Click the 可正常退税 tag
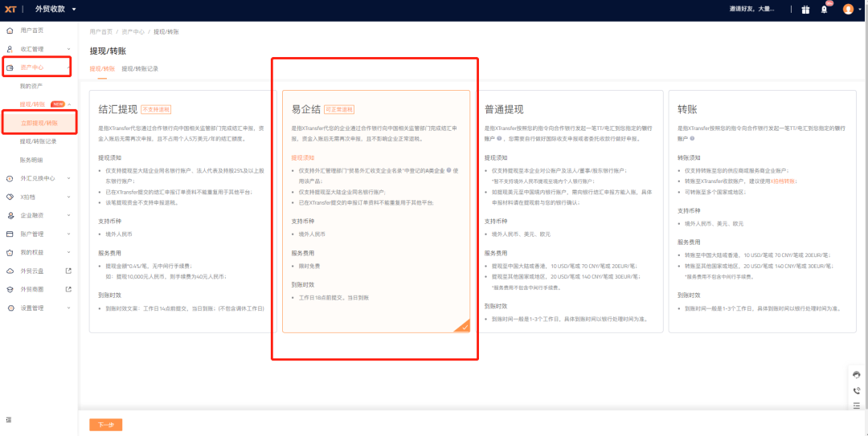 click(x=339, y=109)
